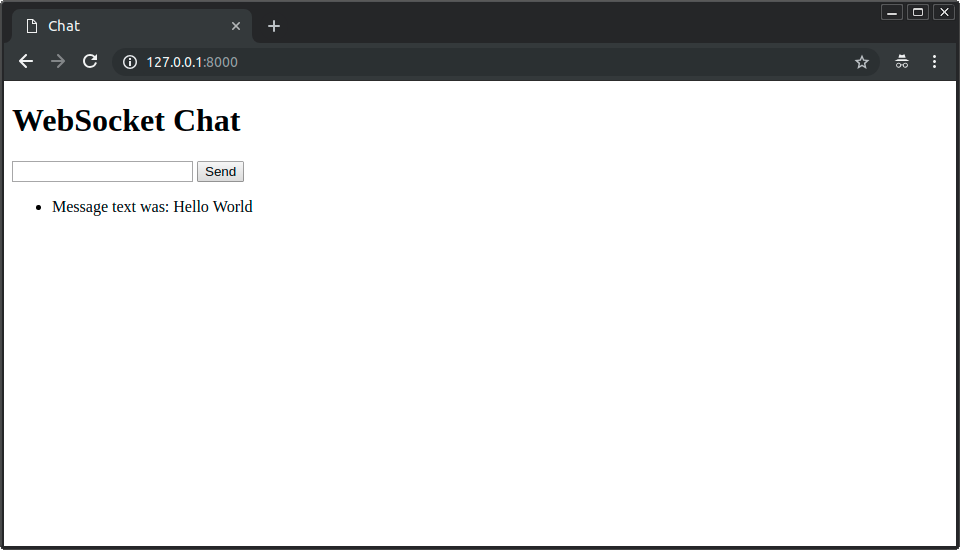Click empty page area below the message list
This screenshot has width=960, height=550.
[x=480, y=380]
